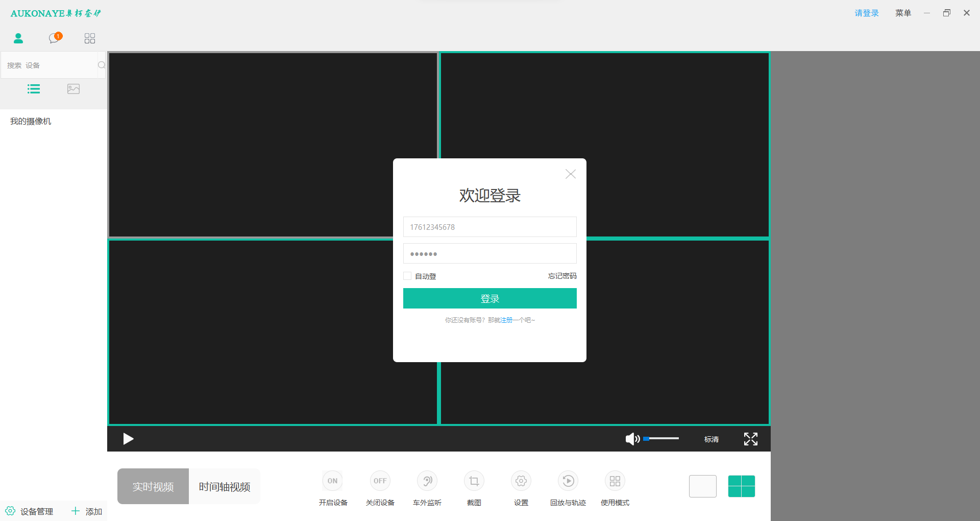Open the grid apps icon in top bar
980x521 pixels.
coord(90,38)
